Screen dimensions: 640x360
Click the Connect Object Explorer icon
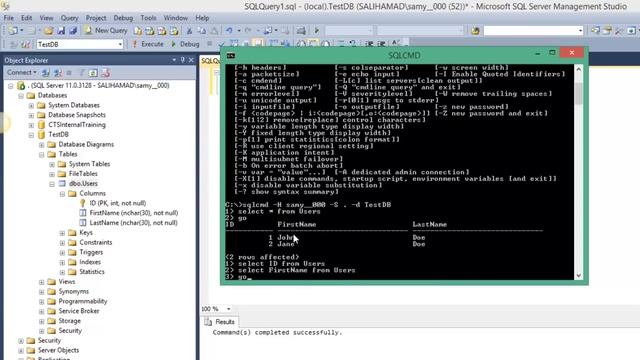pyautogui.click(x=46, y=73)
